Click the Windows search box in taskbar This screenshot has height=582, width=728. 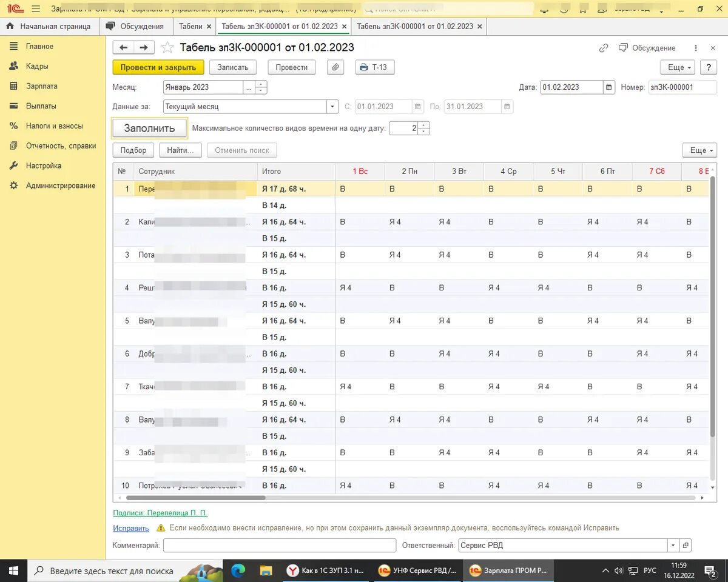point(125,570)
